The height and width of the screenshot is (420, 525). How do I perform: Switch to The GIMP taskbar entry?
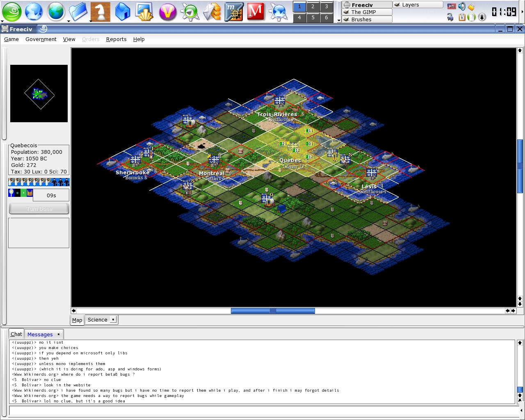(x=367, y=12)
